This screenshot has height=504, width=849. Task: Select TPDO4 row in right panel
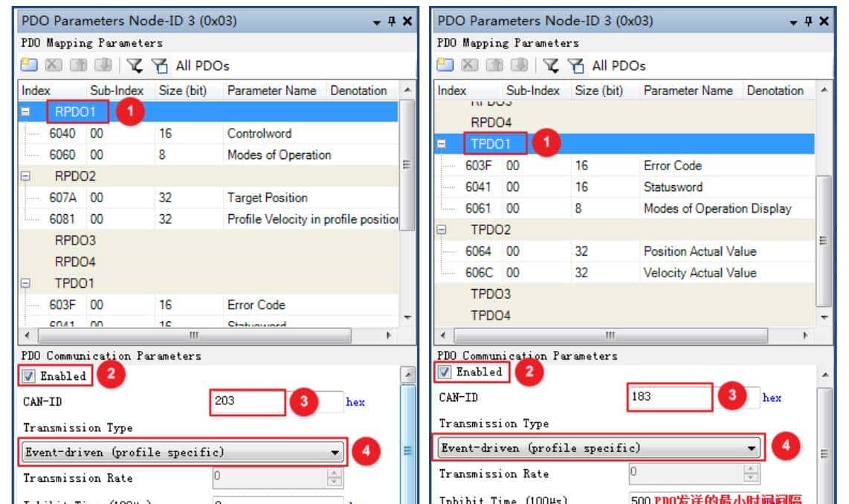click(625, 316)
